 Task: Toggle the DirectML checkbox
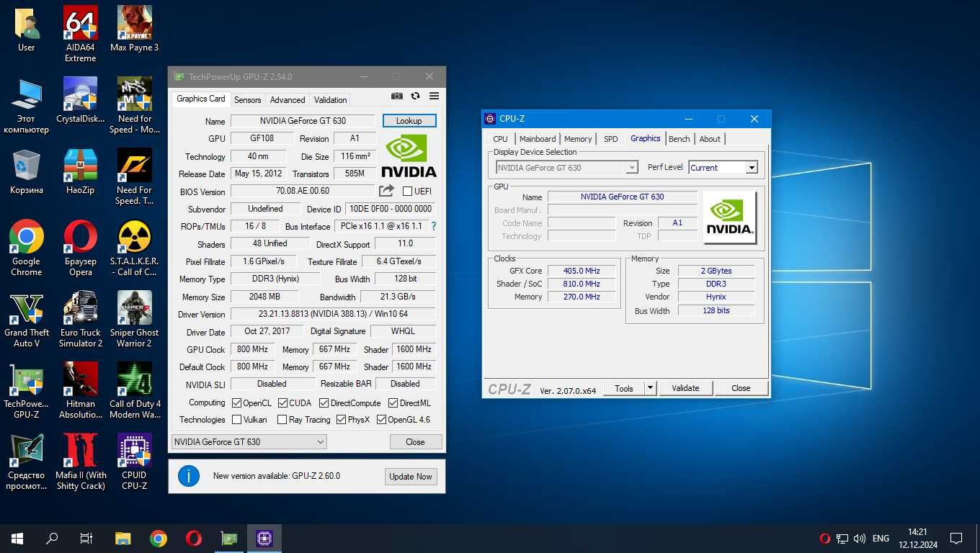pos(393,403)
